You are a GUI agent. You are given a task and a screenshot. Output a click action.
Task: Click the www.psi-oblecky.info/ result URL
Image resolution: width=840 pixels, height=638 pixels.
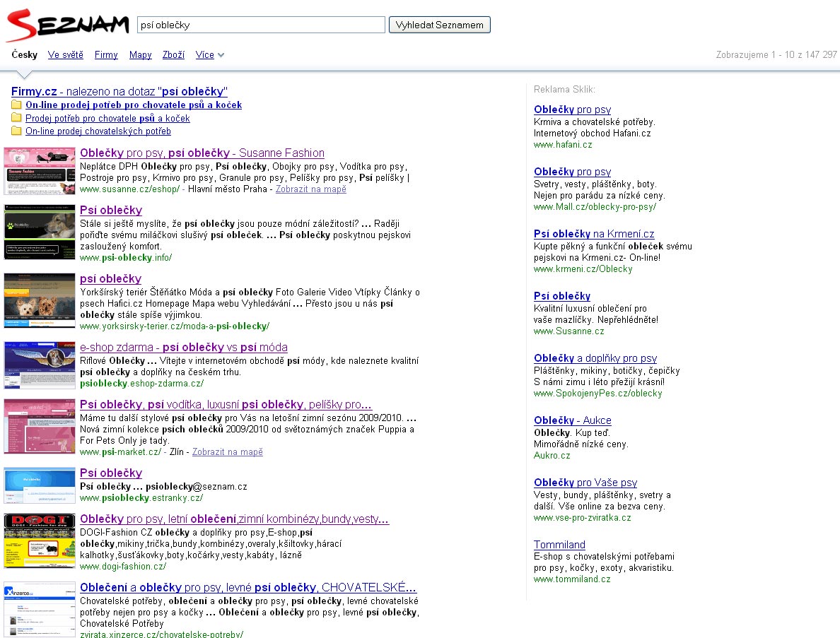click(x=126, y=257)
